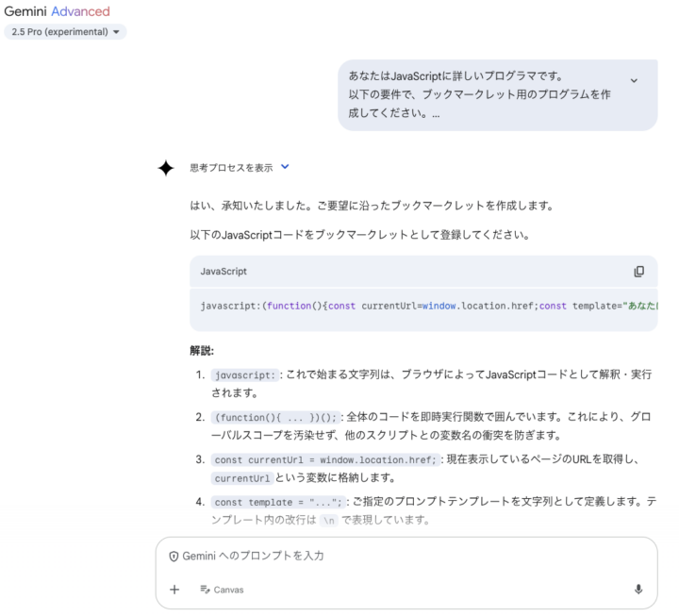Expand the user prompt with chevron arrow
Image resolution: width=679 pixels, height=616 pixels.
(634, 80)
